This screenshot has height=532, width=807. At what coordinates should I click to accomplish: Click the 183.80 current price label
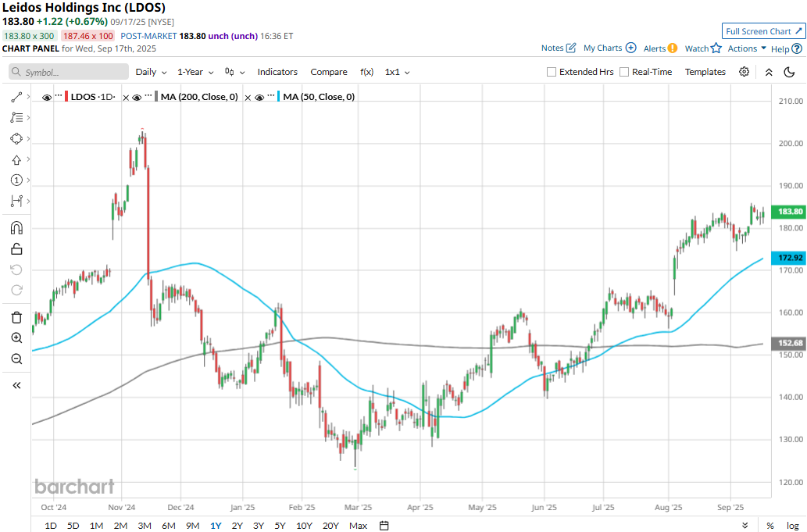788,212
